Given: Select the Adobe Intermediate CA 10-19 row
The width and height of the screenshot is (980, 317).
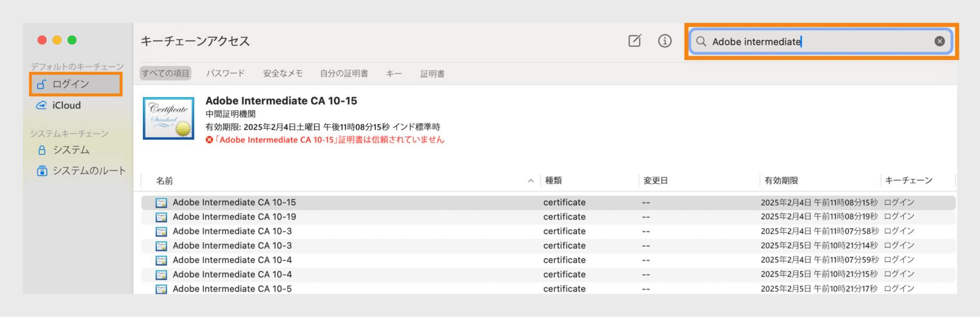Looking at the screenshot, I should coord(548,217).
